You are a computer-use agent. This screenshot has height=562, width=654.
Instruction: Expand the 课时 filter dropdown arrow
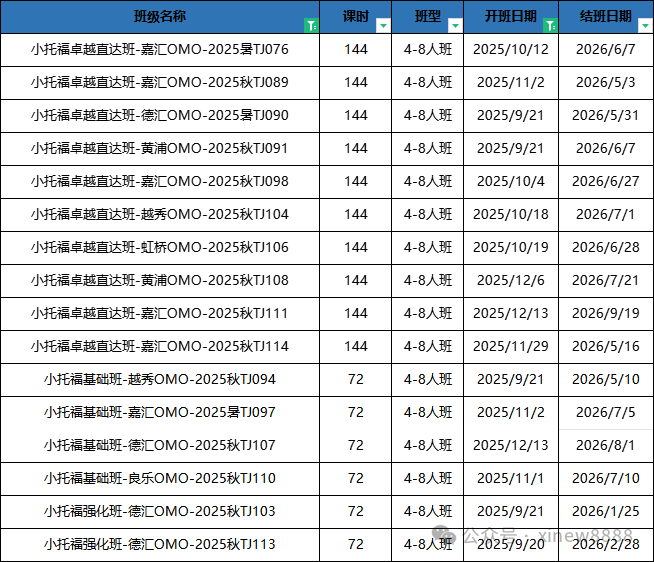coord(382,25)
